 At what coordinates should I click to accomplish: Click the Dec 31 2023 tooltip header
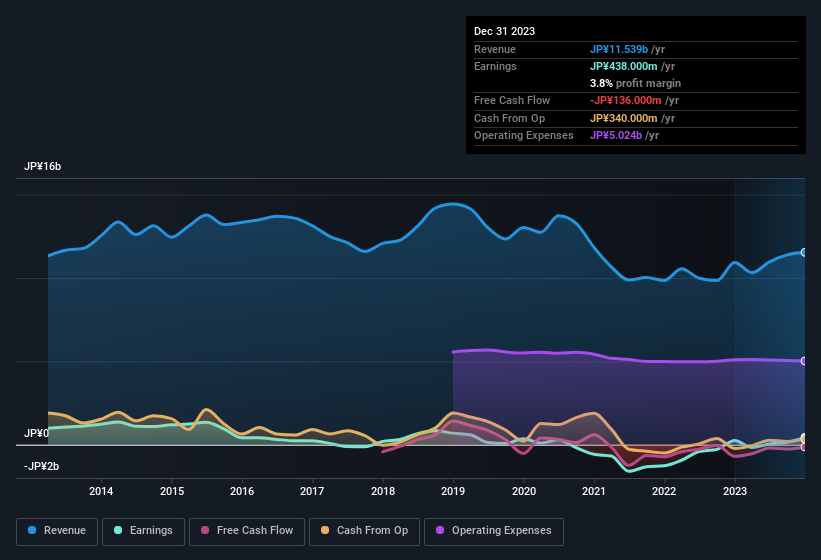coord(504,31)
